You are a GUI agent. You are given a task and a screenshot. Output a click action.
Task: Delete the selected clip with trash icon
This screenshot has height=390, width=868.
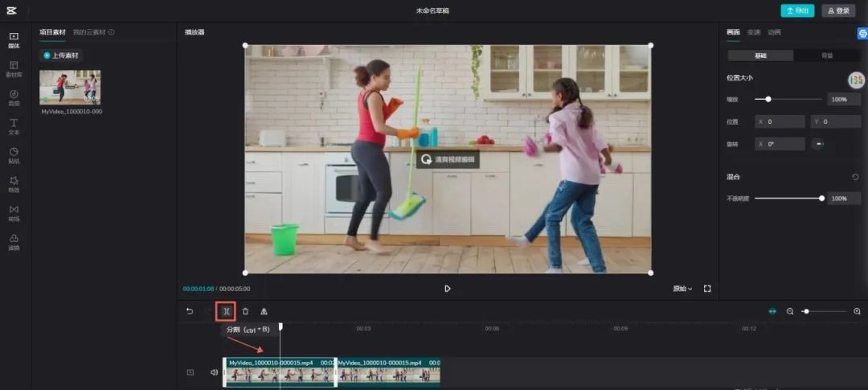click(x=245, y=311)
